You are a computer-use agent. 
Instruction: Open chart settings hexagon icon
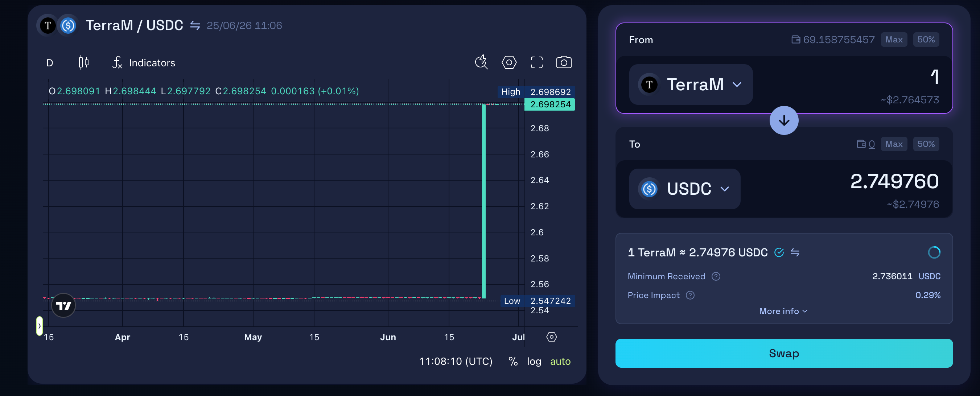(509, 62)
